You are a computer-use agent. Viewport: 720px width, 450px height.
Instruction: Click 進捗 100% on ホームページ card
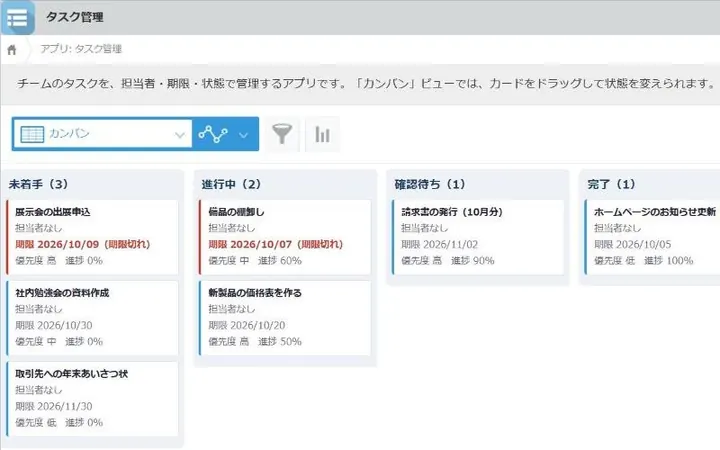(x=668, y=260)
